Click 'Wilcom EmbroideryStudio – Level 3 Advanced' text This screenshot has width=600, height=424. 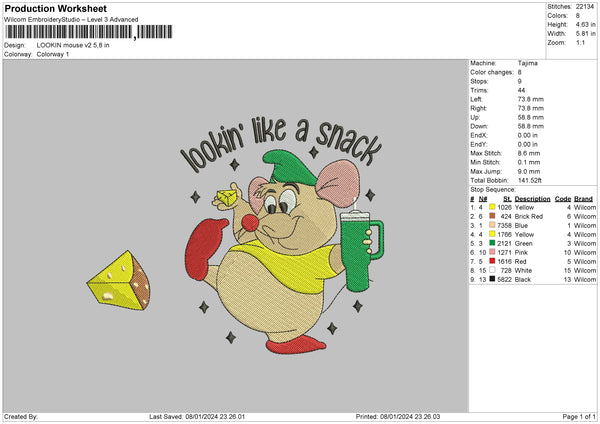(x=71, y=20)
